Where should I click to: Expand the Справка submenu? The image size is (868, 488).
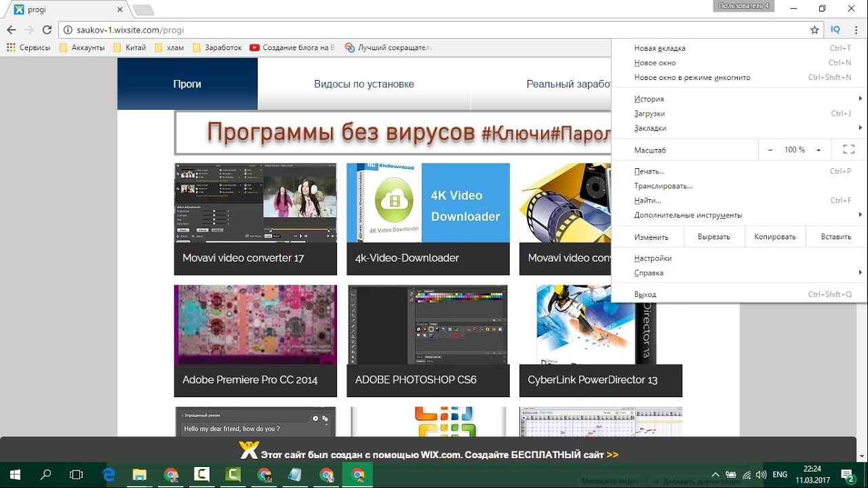[739, 273]
